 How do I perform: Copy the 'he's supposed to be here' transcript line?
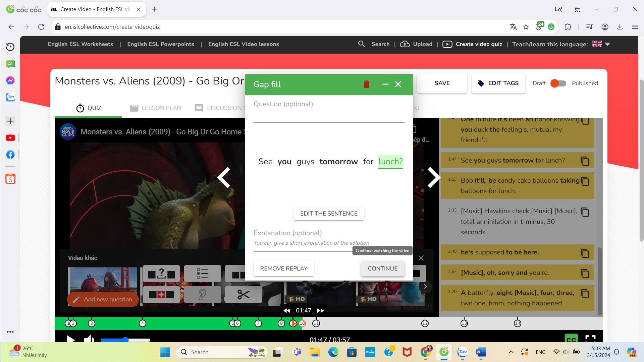585,253
